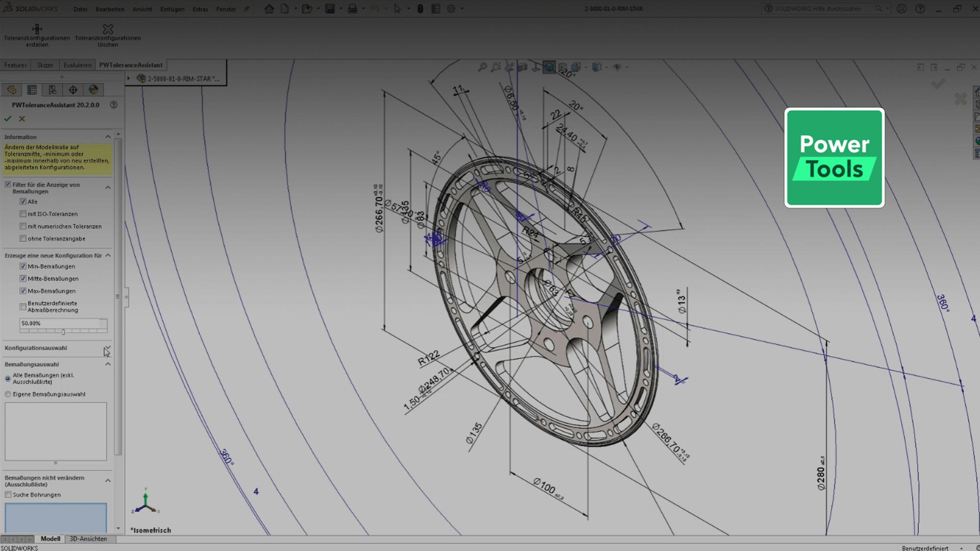The height and width of the screenshot is (551, 980).
Task: Click Zoom to Fit magnifier in viewport toolbar
Action: coord(482,67)
